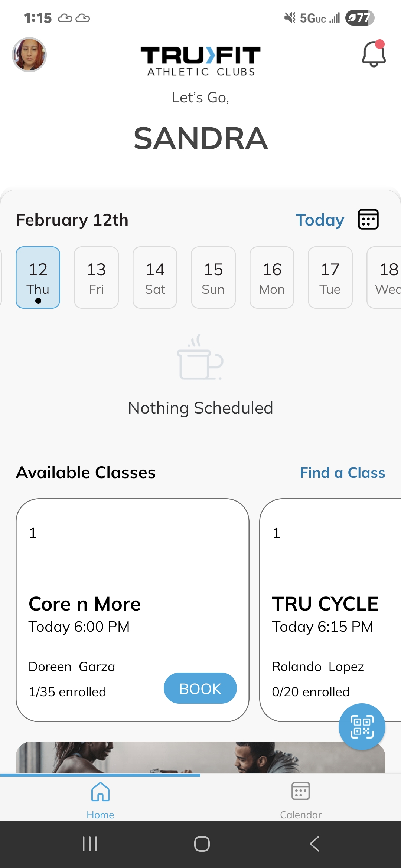Tap the workout banner image
This screenshot has height=868, width=401.
click(x=200, y=757)
